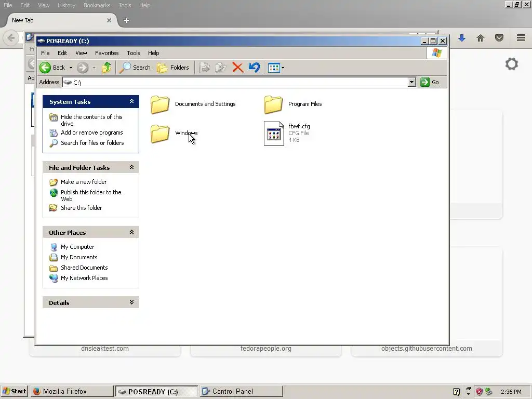Collapse the System Tasks panel
532x399 pixels.
(131, 101)
